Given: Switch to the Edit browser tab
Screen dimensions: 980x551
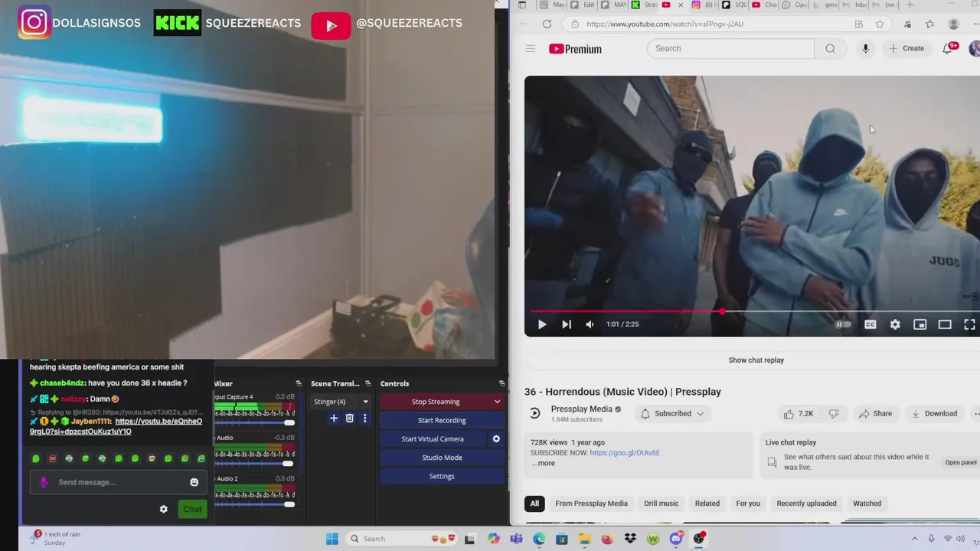Looking at the screenshot, I should point(584,5).
